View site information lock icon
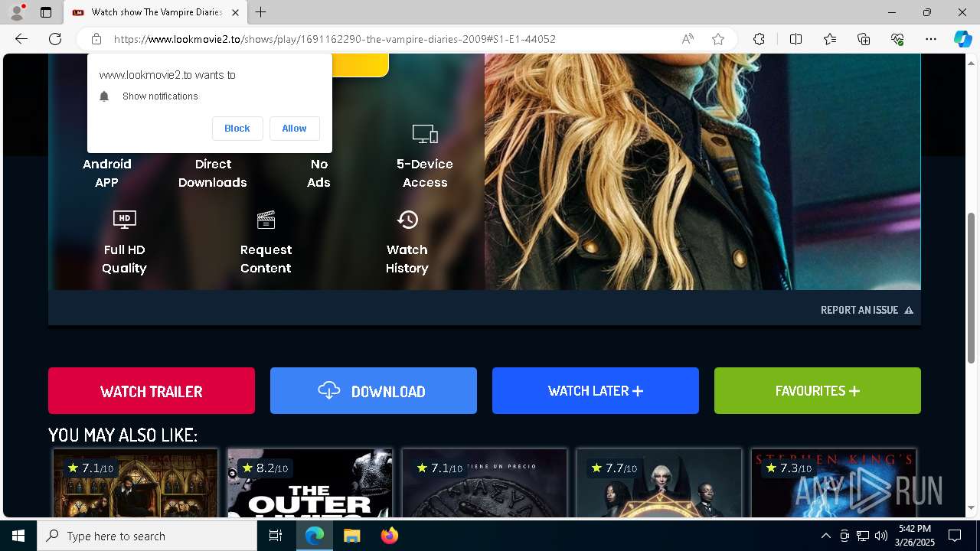Viewport: 980px width, 551px height. (x=96, y=39)
